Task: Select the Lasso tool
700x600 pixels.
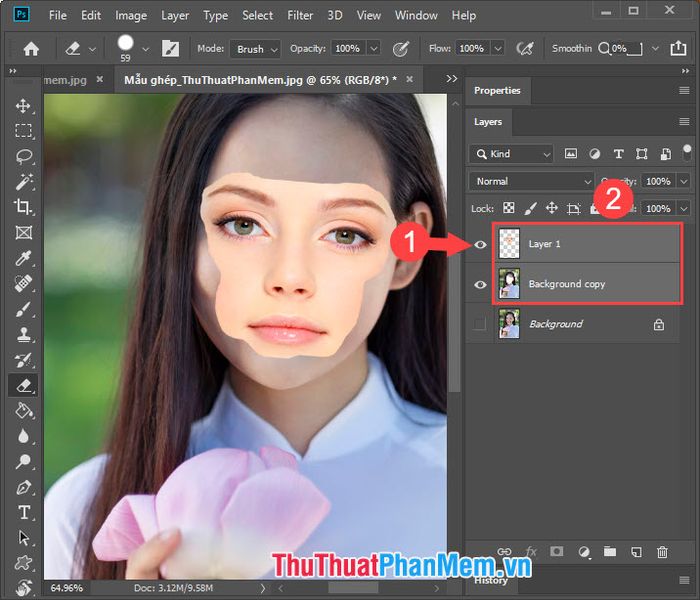Action: coord(23,156)
